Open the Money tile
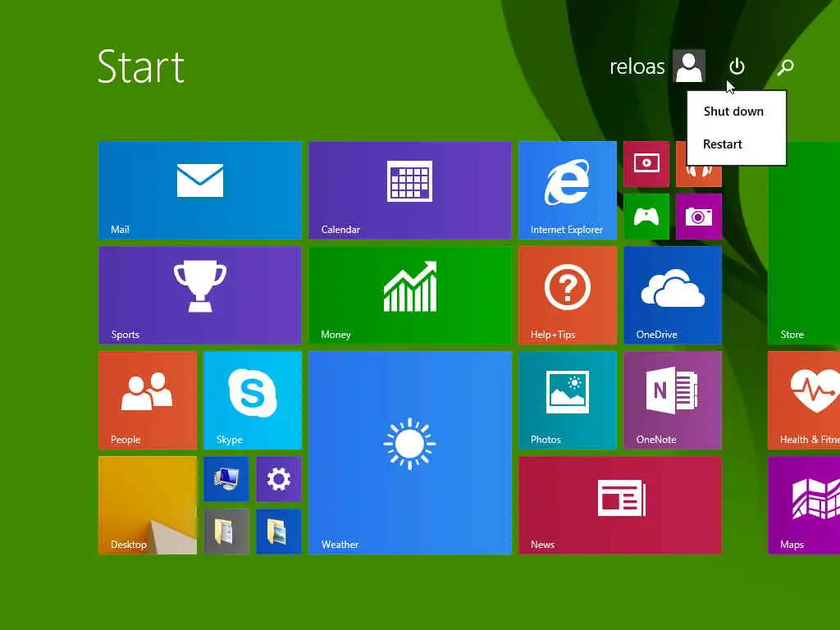The height and width of the screenshot is (630, 840). coord(410,295)
